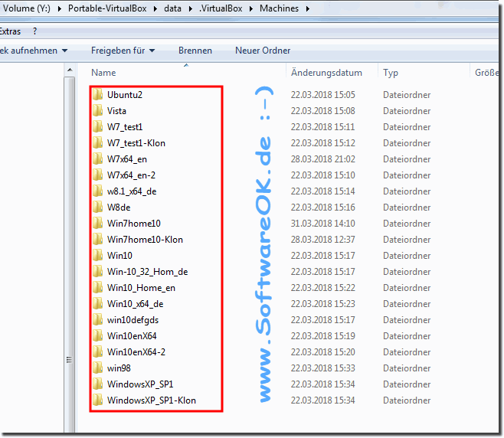Click the date 22.03.2018 15:23
Image resolution: width=504 pixels, height=438 pixels.
click(x=322, y=304)
